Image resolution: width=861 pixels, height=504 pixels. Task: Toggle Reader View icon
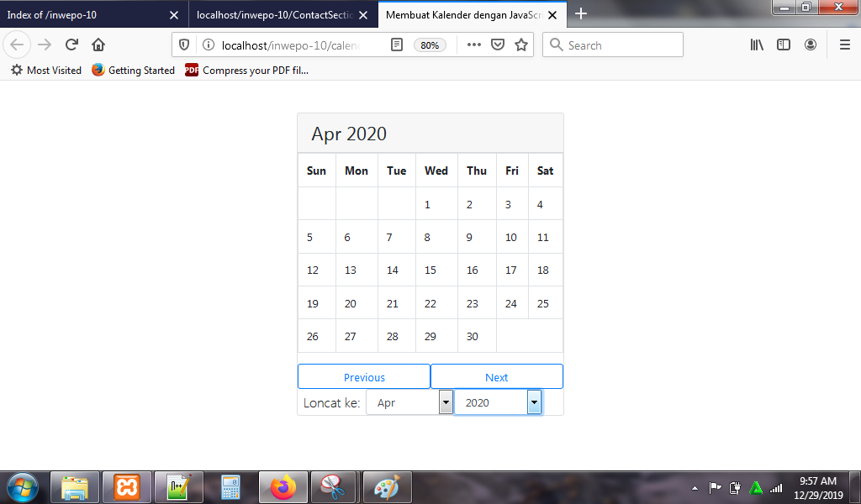tap(397, 45)
